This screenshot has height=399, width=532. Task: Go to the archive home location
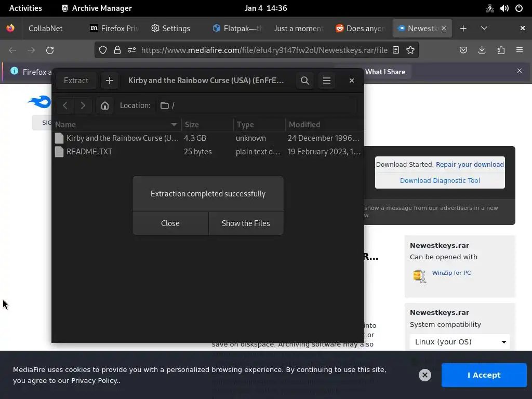coord(105,105)
